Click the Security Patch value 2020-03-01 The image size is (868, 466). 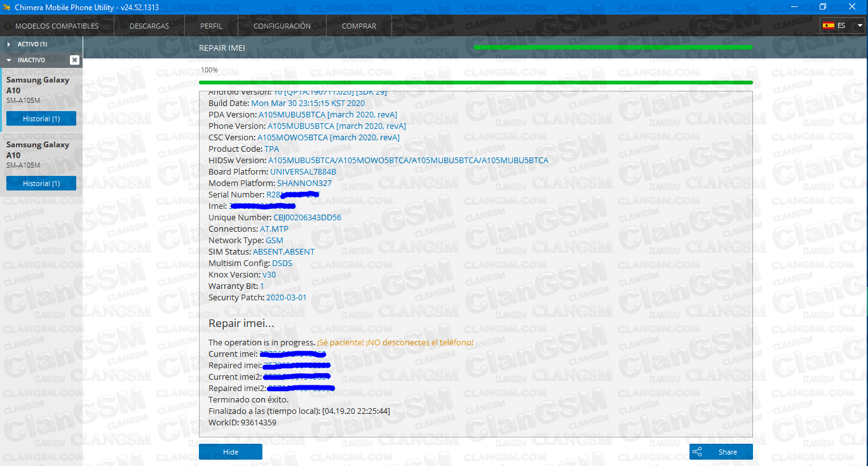click(x=287, y=297)
